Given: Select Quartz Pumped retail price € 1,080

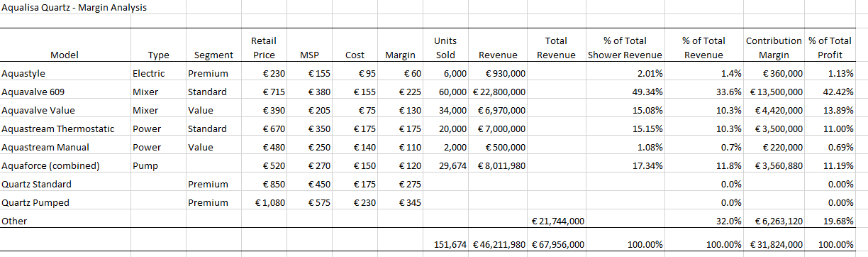Looking at the screenshot, I should pos(269,202).
